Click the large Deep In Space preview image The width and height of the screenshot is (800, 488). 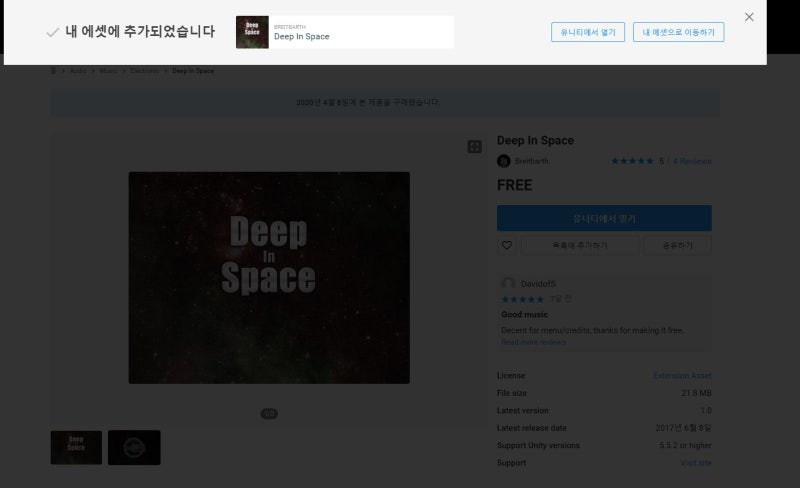click(269, 278)
